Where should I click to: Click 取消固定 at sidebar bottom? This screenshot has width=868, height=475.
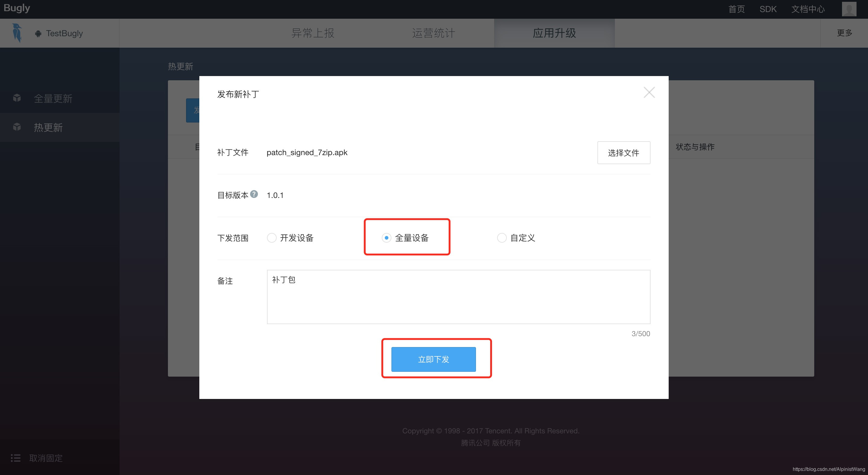click(46, 458)
